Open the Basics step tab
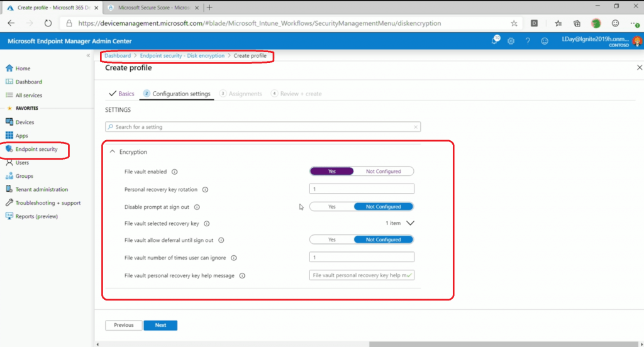644x347 pixels. (x=122, y=94)
